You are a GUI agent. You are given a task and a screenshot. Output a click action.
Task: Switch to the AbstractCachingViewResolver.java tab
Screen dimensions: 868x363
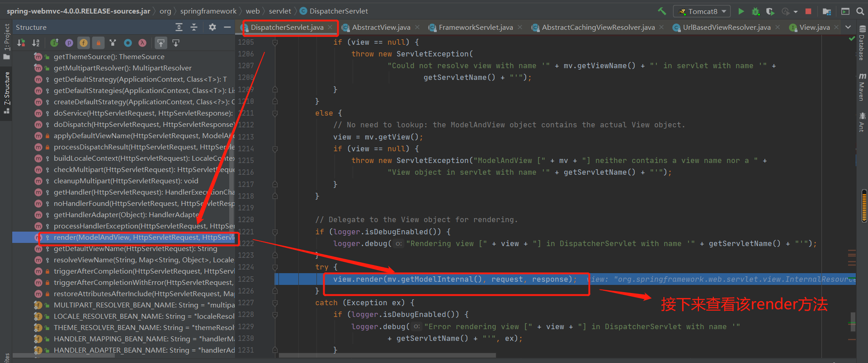[598, 28]
